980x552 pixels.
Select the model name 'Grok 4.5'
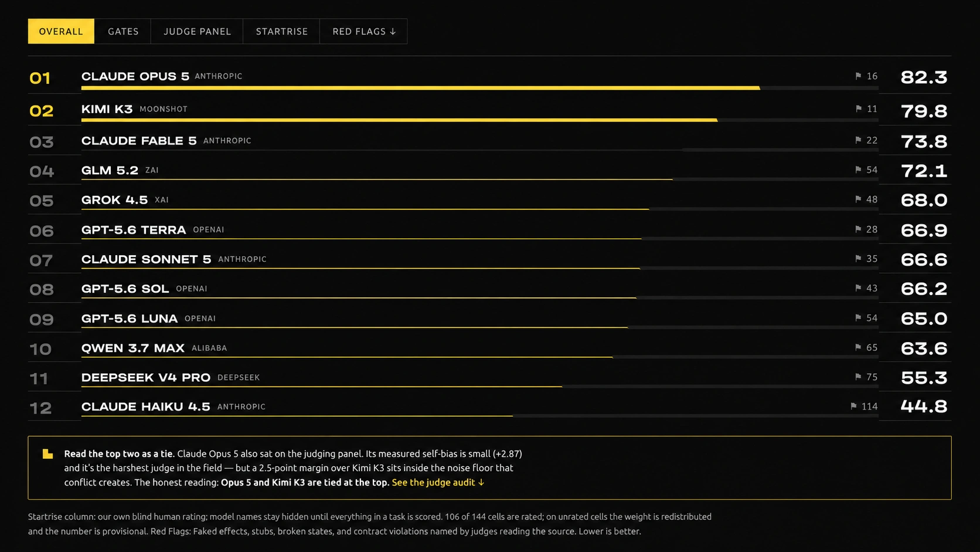click(114, 200)
